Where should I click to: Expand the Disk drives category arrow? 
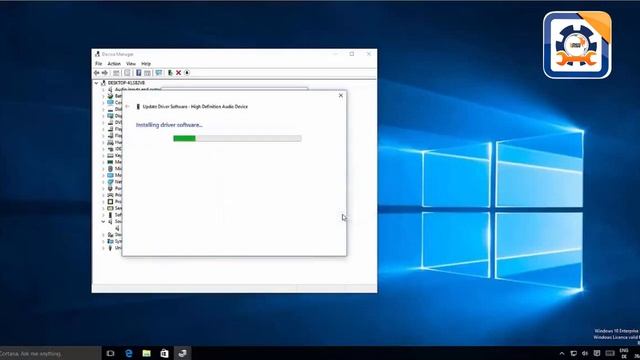pos(103,109)
